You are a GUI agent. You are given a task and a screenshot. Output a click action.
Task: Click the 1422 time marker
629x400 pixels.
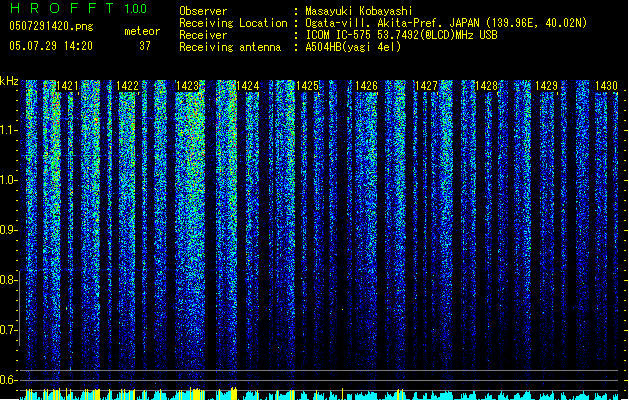pos(127,86)
